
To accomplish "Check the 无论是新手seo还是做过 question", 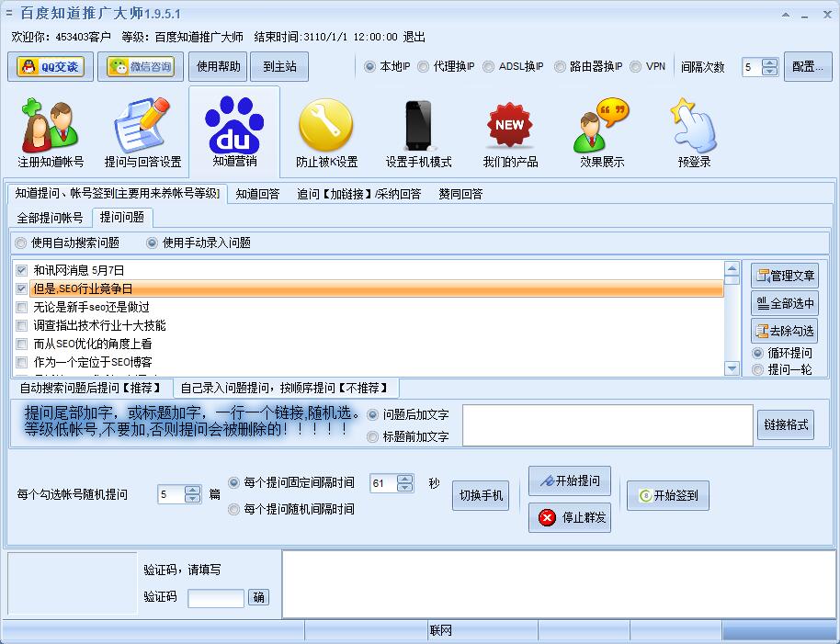I will click(x=22, y=308).
